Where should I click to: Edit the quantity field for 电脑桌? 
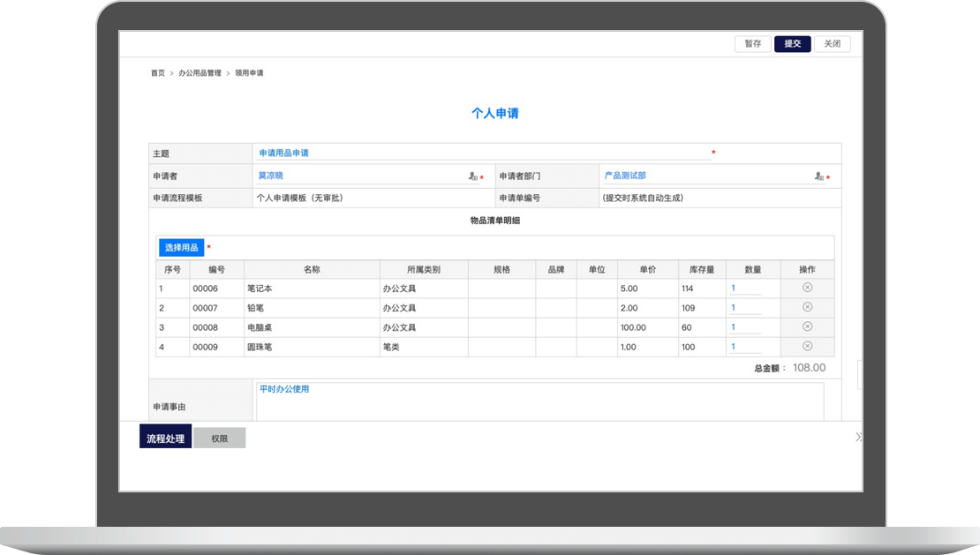pos(744,327)
